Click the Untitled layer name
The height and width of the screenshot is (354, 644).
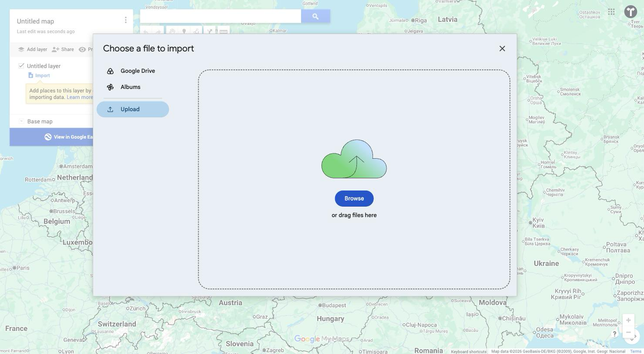click(x=44, y=66)
